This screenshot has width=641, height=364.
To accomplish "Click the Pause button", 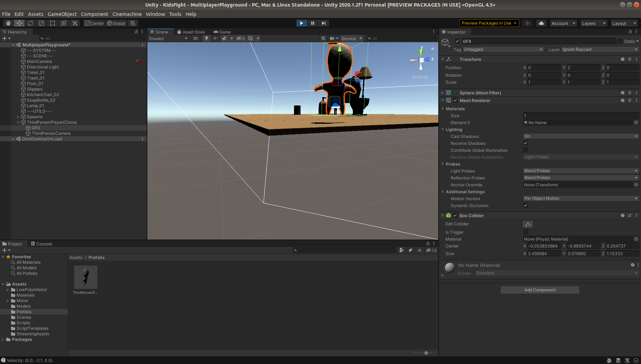I will click(x=312, y=23).
